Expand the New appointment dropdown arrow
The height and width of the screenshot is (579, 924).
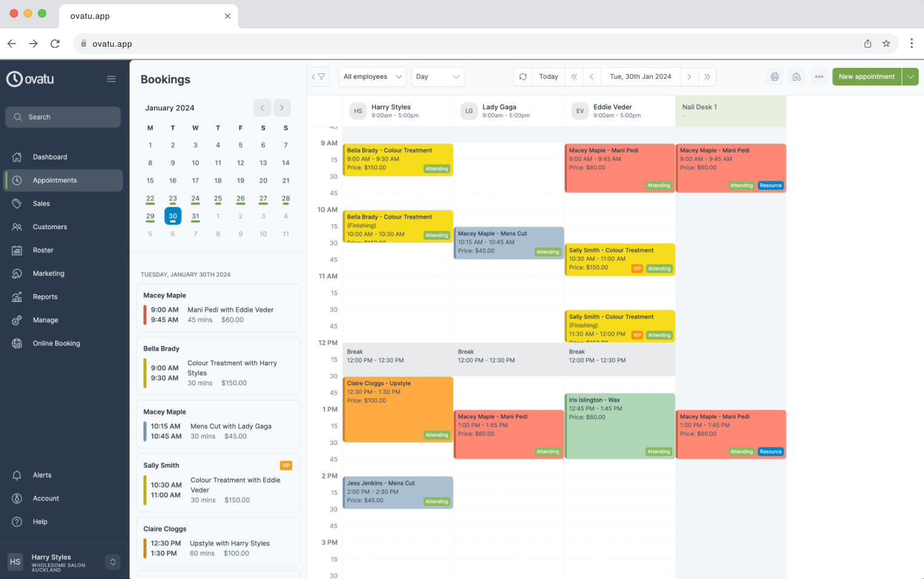[911, 77]
